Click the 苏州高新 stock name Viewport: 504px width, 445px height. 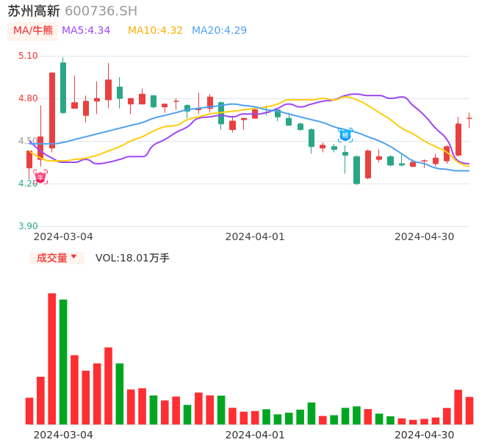(34, 11)
